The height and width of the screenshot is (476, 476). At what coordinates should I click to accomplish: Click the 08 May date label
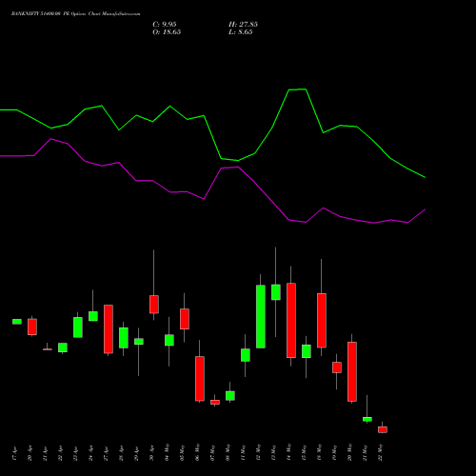[x=228, y=452]
